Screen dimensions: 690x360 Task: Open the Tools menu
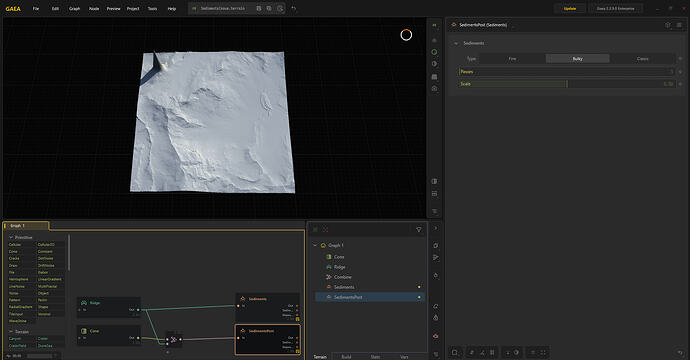tap(152, 8)
